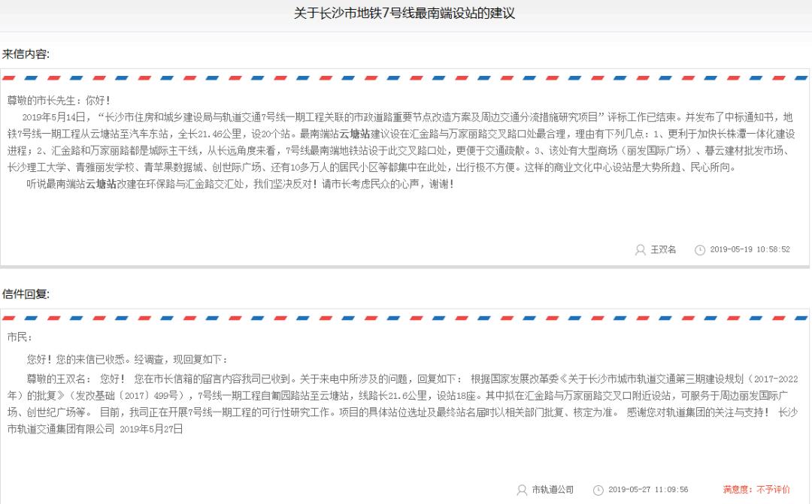Select the sender name 王双名
The image size is (812, 504).
click(663, 249)
